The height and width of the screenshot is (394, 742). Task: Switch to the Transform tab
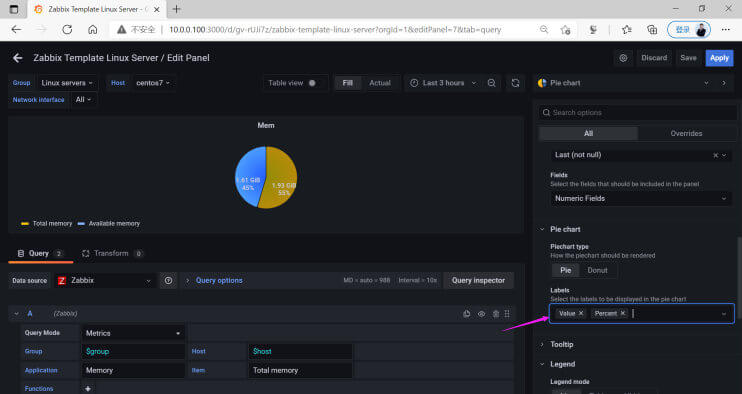(x=112, y=254)
